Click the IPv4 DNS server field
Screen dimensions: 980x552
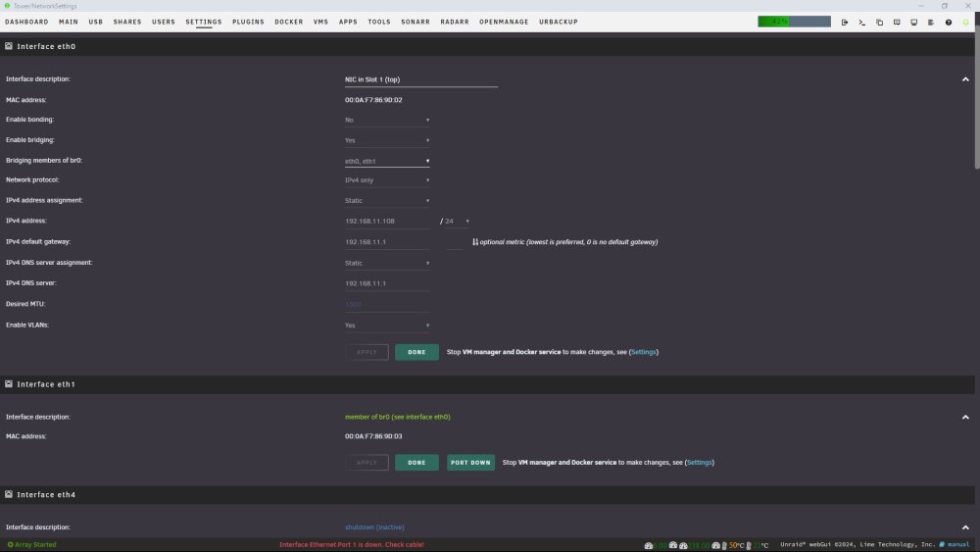(387, 283)
